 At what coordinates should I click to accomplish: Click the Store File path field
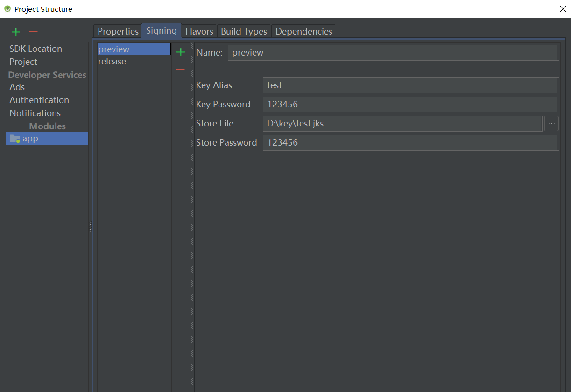[x=402, y=124]
